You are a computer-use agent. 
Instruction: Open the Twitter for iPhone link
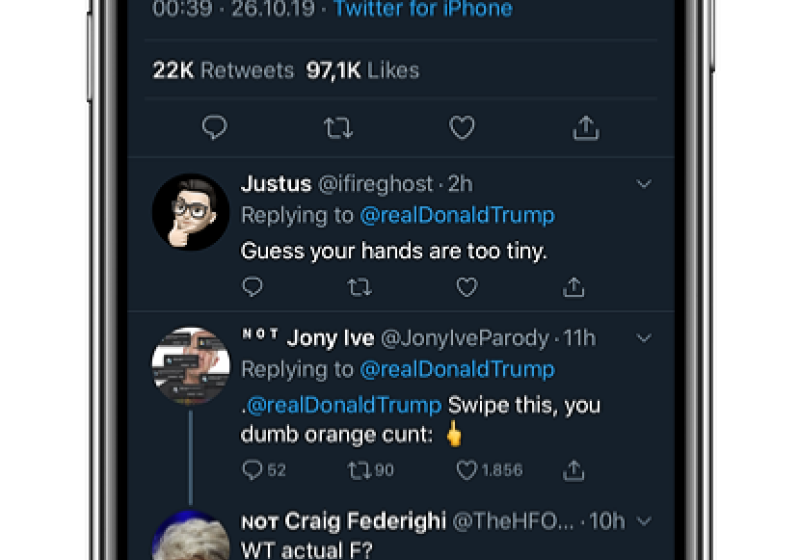coord(422,10)
